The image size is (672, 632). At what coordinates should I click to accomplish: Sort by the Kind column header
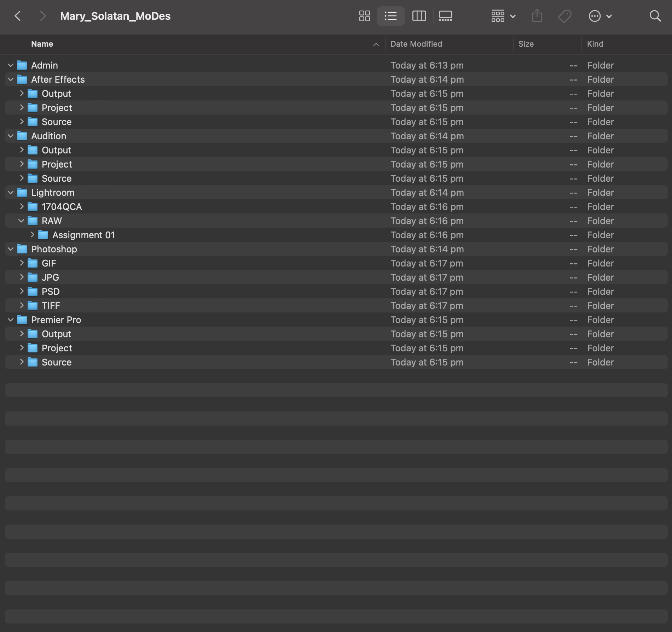coord(595,44)
